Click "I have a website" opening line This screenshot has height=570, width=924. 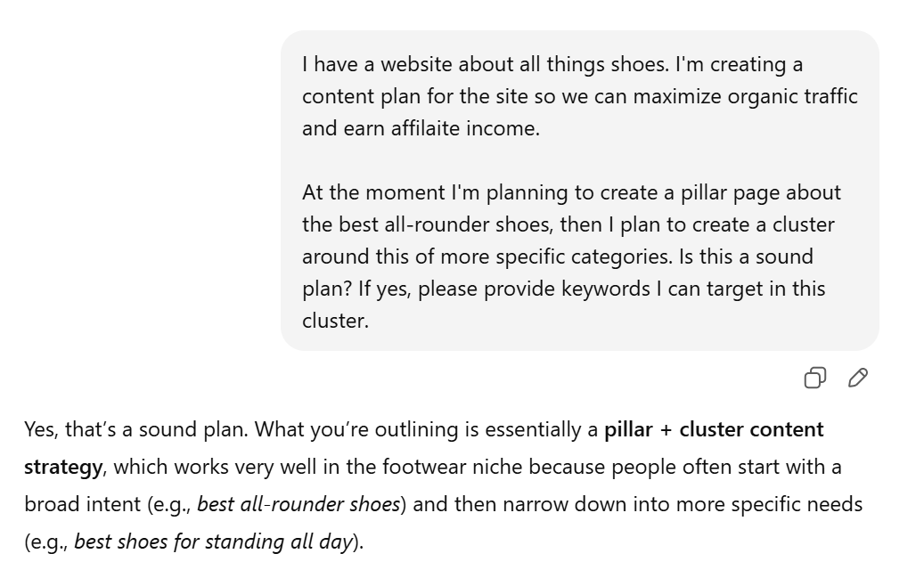374,64
